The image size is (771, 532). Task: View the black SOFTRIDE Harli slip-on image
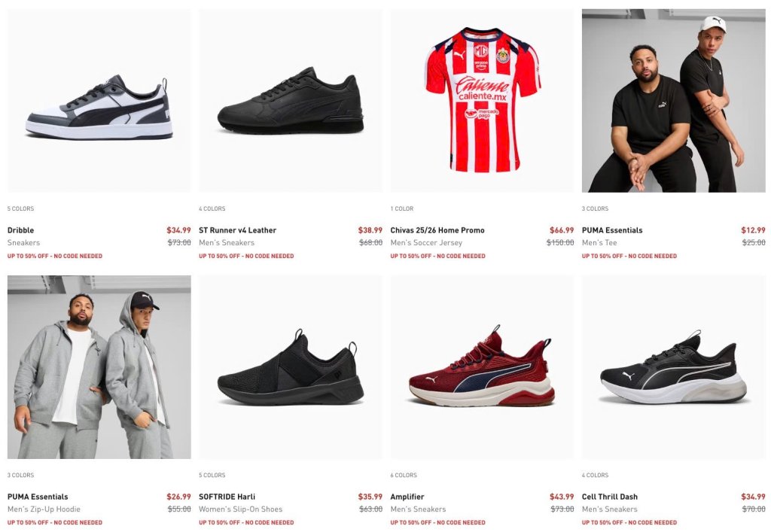click(291, 367)
